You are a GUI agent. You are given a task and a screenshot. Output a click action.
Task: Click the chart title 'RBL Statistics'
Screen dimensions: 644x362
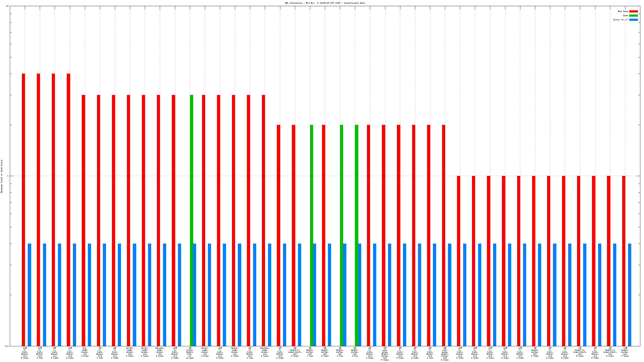click(324, 3)
